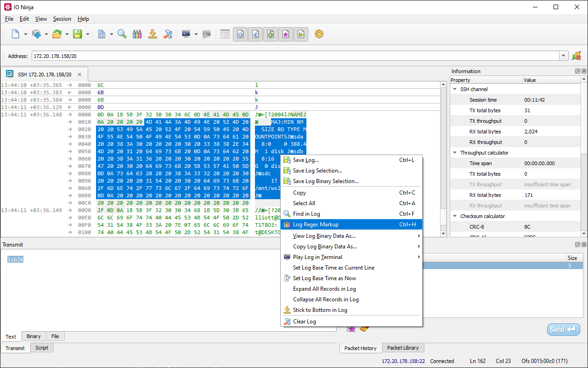Choose Expand All Records in Log
This screenshot has height=368, width=588.
point(351,289)
